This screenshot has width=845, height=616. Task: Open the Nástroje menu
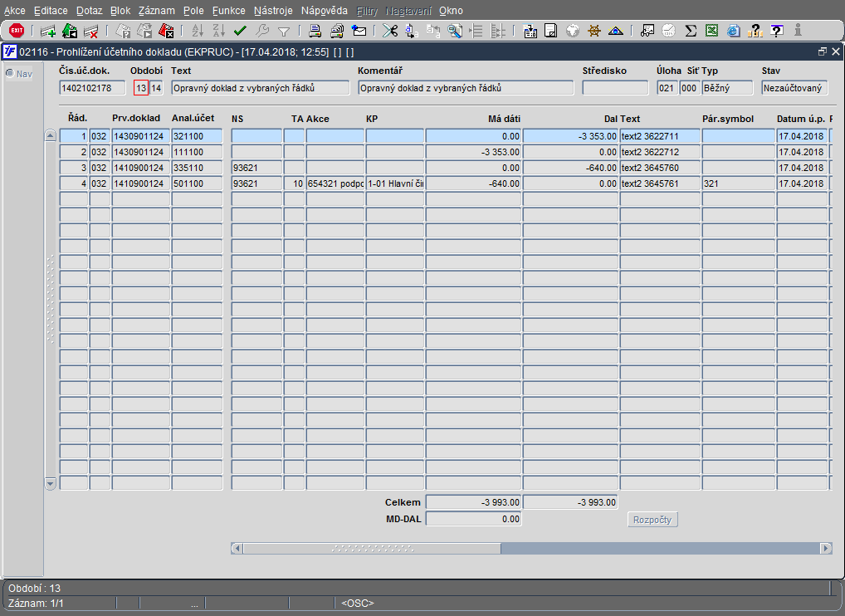(x=273, y=10)
